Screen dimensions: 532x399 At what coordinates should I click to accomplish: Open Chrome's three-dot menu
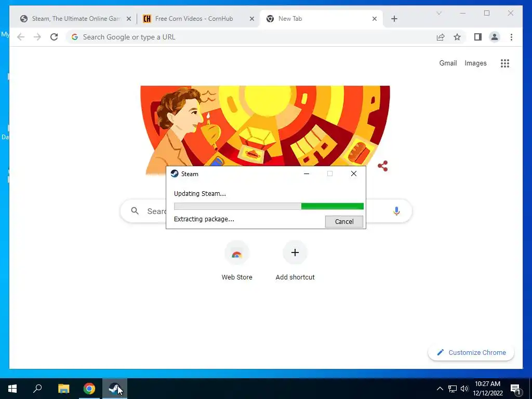tap(511, 37)
